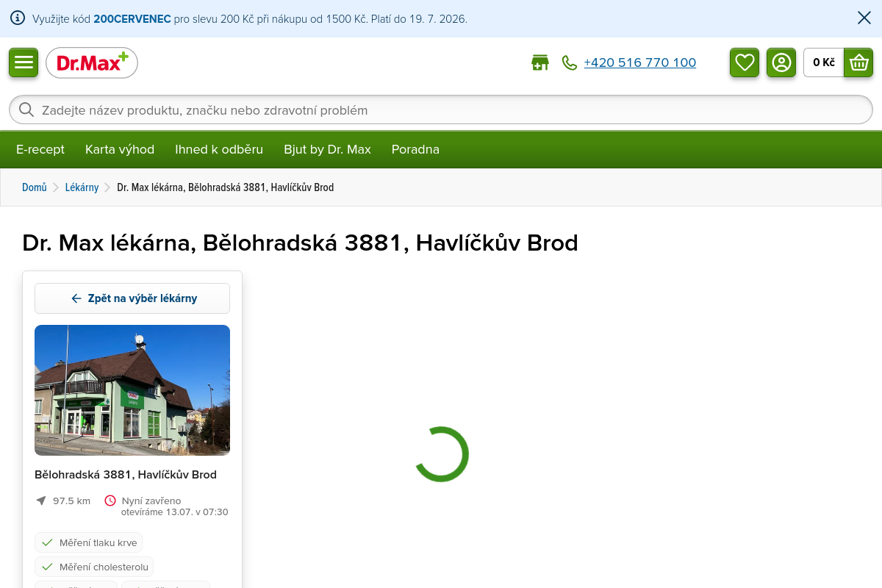Open the E-recept menu item
This screenshot has width=882, height=588.
click(x=40, y=149)
